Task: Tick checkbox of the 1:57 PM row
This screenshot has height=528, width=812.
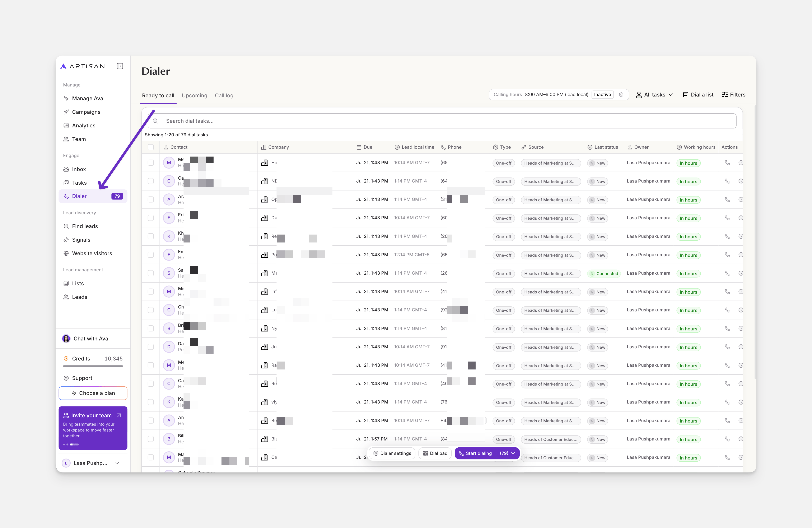Action: coord(151,439)
